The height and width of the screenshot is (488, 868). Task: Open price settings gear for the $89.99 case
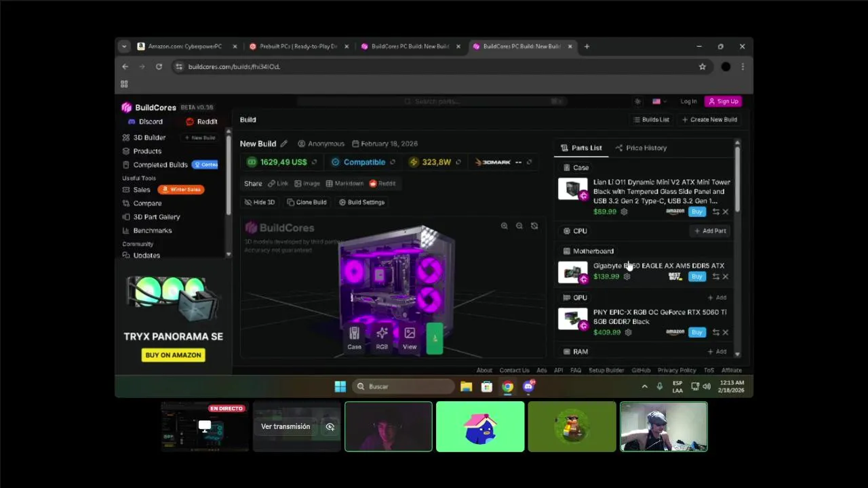point(624,212)
